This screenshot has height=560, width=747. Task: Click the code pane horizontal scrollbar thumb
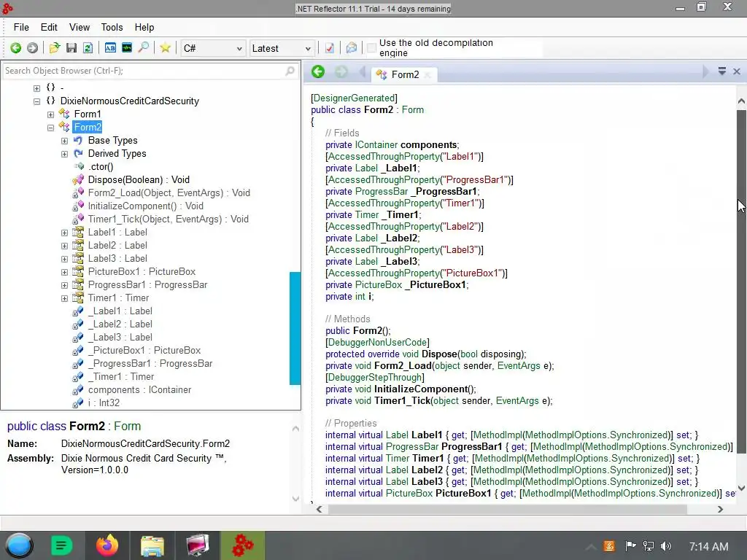click(508, 509)
